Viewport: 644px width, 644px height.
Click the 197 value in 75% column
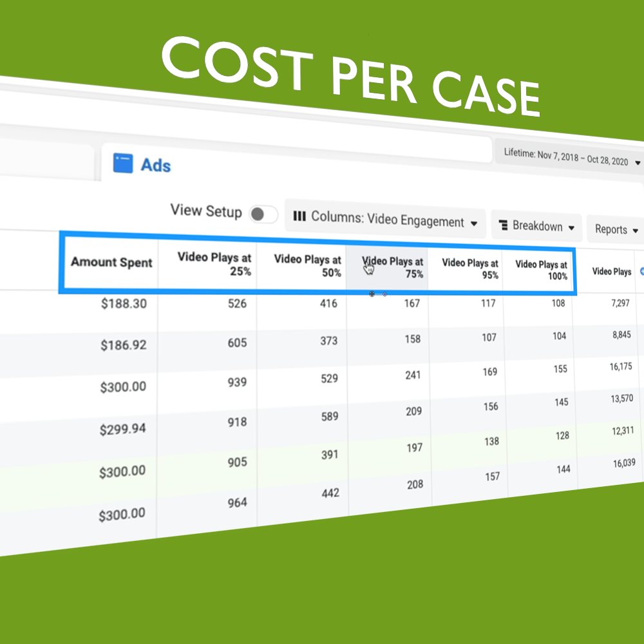[415, 448]
